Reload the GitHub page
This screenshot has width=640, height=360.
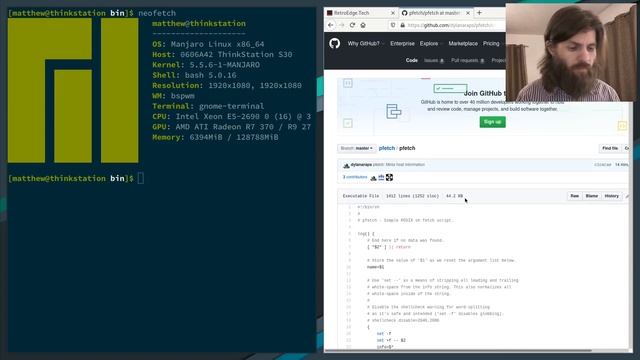pos(352,25)
